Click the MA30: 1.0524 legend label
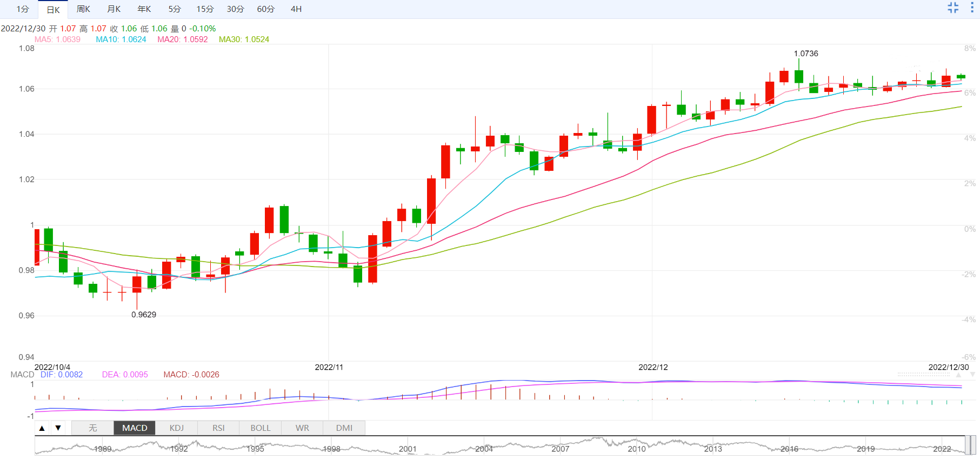Viewport: 980px width, 466px height. click(244, 39)
